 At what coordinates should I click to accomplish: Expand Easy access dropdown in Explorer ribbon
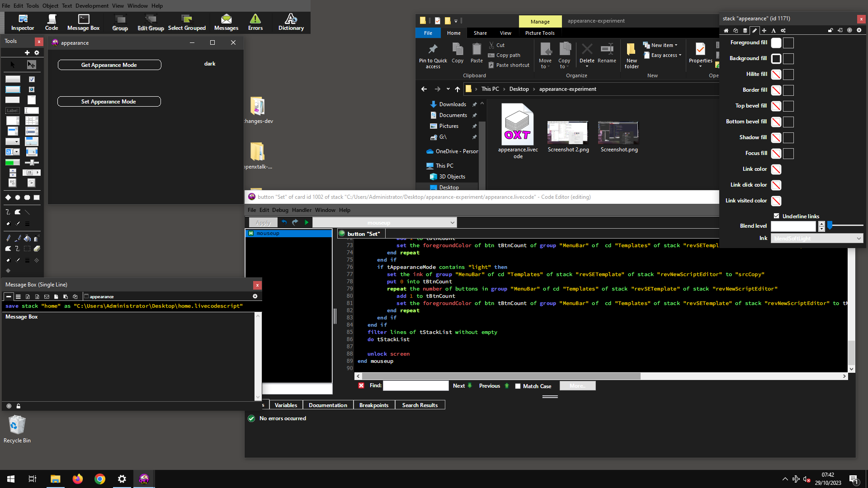662,55
